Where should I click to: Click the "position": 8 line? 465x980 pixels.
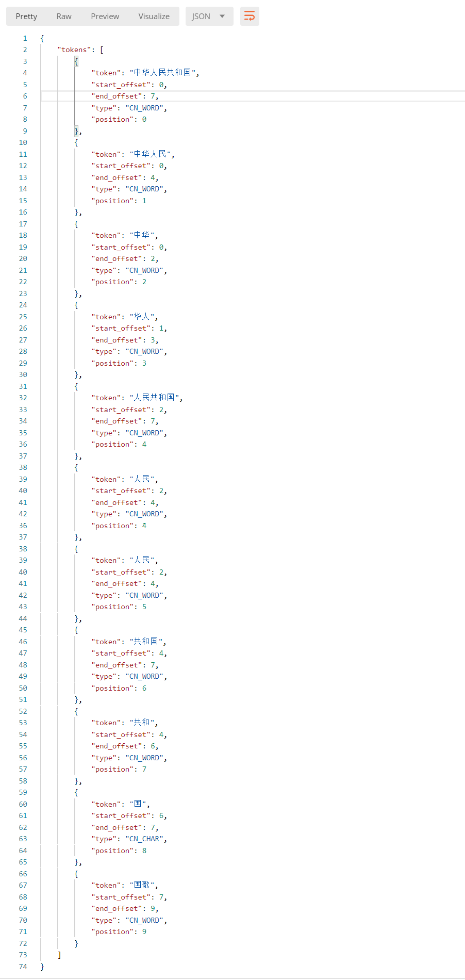click(x=119, y=851)
